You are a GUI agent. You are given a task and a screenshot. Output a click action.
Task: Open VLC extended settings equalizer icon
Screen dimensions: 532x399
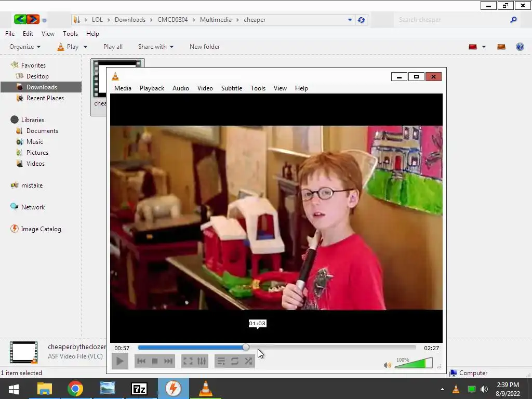(x=202, y=361)
